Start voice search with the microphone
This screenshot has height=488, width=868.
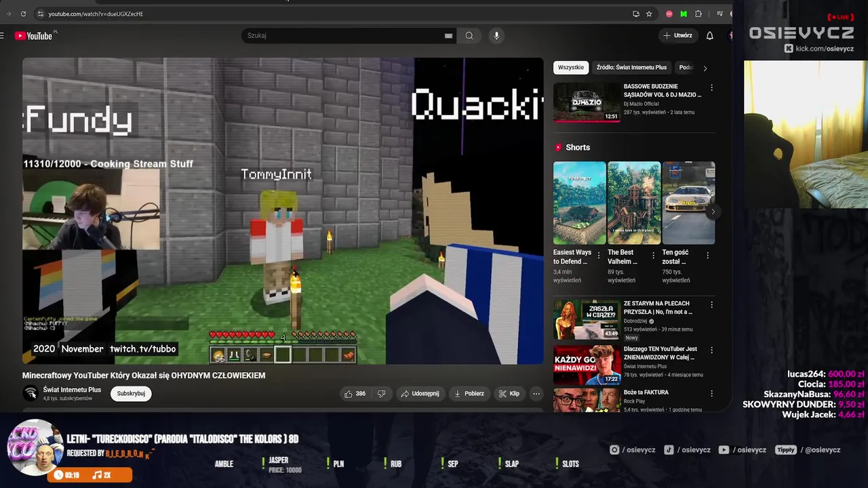point(496,36)
